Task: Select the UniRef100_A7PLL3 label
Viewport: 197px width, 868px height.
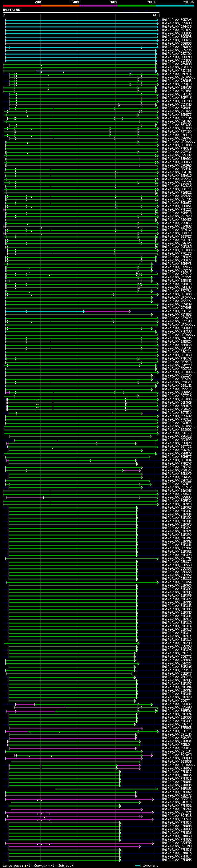Action: point(176,135)
